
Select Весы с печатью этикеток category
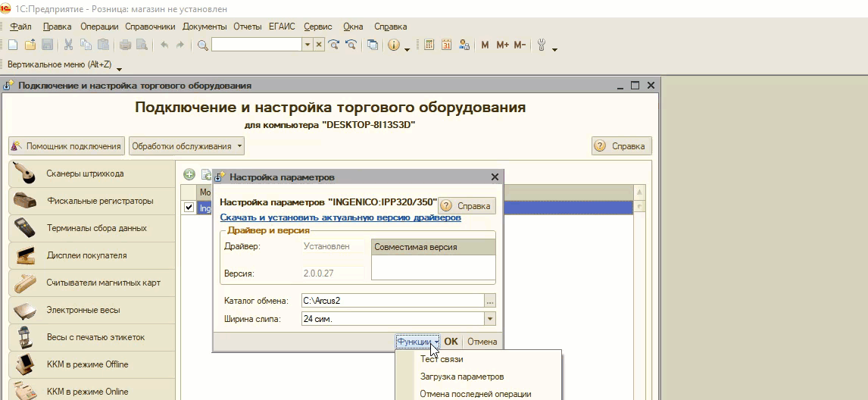[92, 337]
